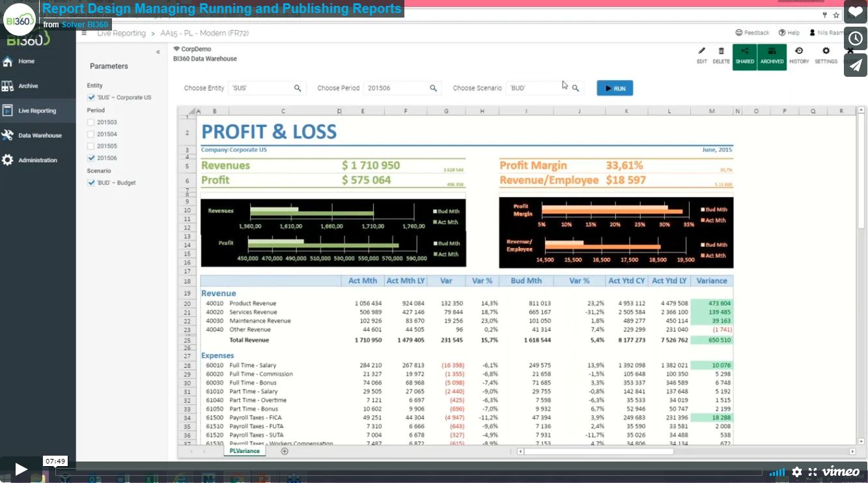Select the PLVariance sheet tab
Screen dimensions: 868x483
(x=244, y=450)
